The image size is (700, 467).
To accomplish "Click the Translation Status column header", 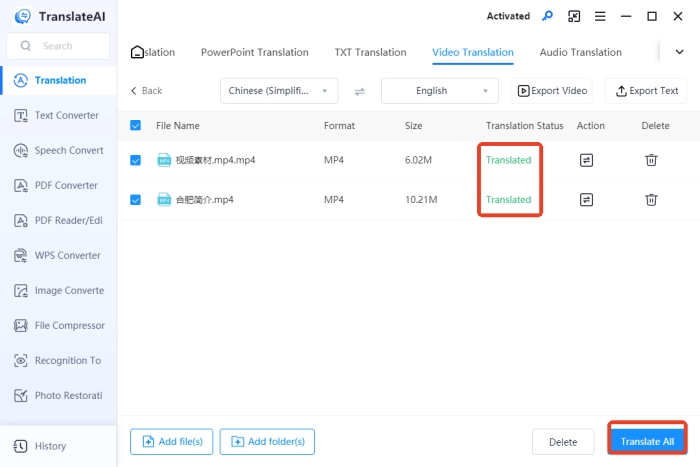I will [525, 125].
